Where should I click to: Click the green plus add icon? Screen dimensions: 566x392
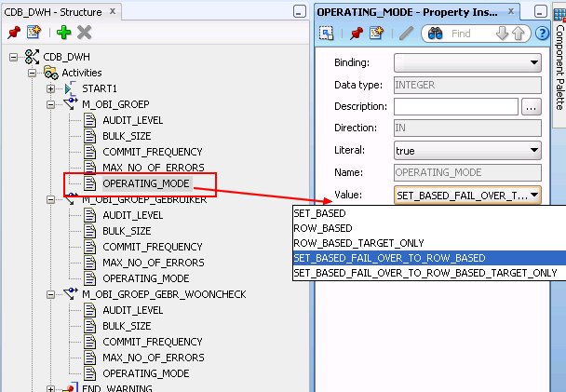tap(63, 33)
